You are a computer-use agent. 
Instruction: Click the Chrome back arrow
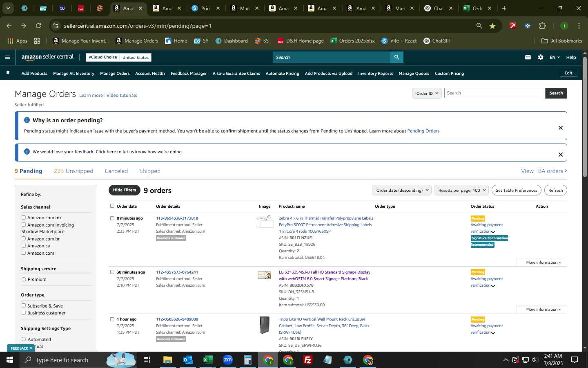click(x=9, y=26)
